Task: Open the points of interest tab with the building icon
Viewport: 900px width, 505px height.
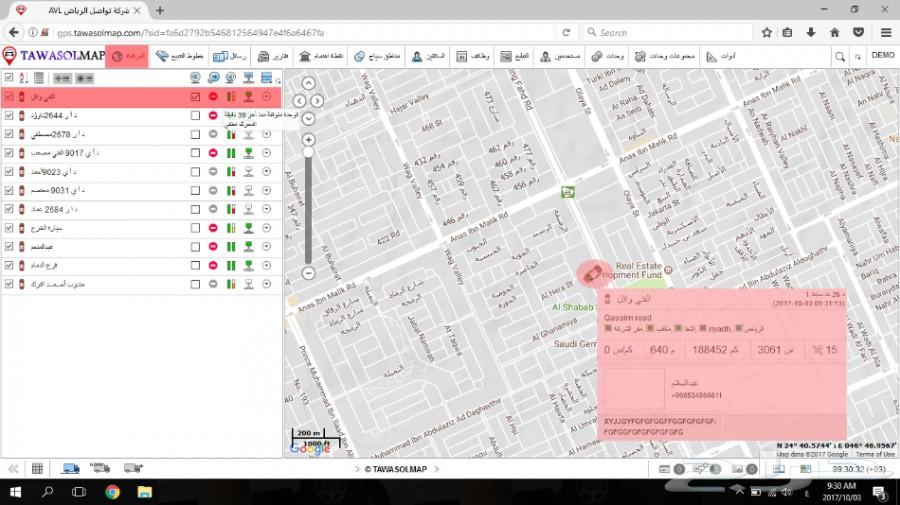Action: pyautogui.click(x=321, y=56)
